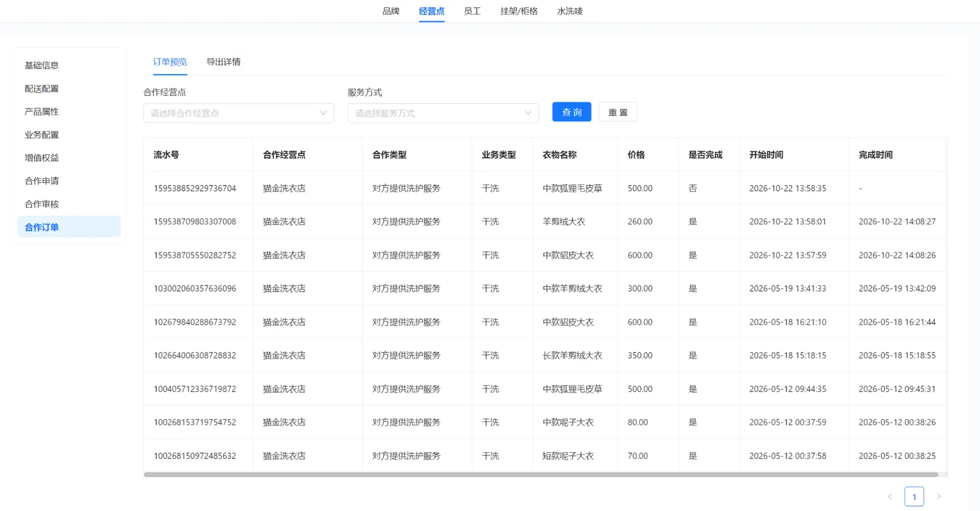Go to 合作审核 in the sidebar

(x=69, y=204)
